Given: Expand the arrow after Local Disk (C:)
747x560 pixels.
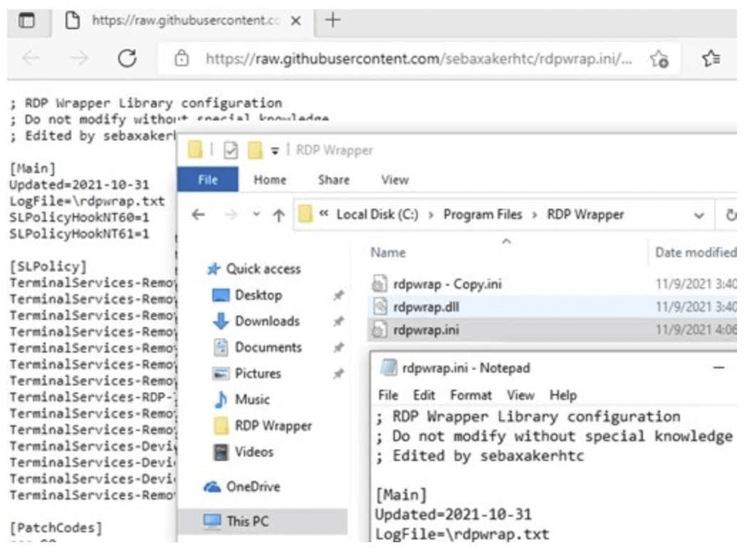Looking at the screenshot, I should coord(431,214).
